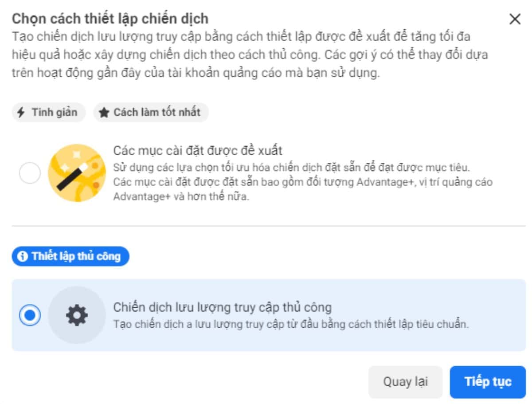Click the Cách làm tốt nhất chip label
Image resolution: width=532 pixels, height=404 pixels.
(157, 113)
